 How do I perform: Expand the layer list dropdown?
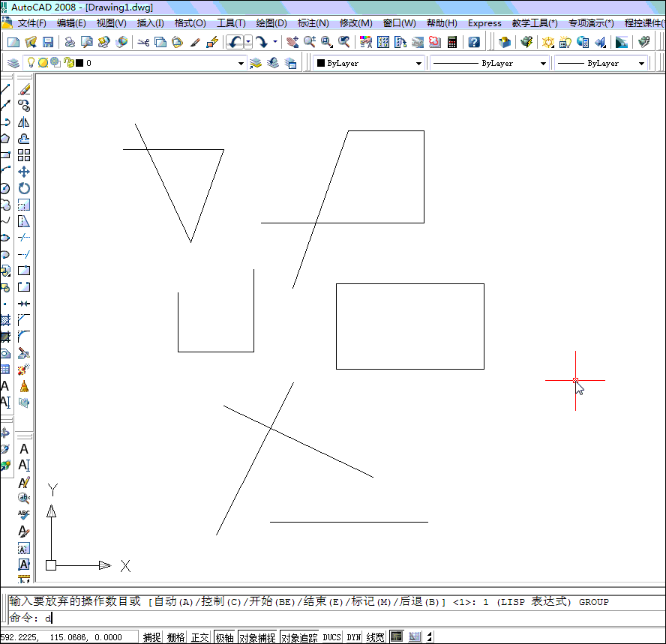(241, 63)
